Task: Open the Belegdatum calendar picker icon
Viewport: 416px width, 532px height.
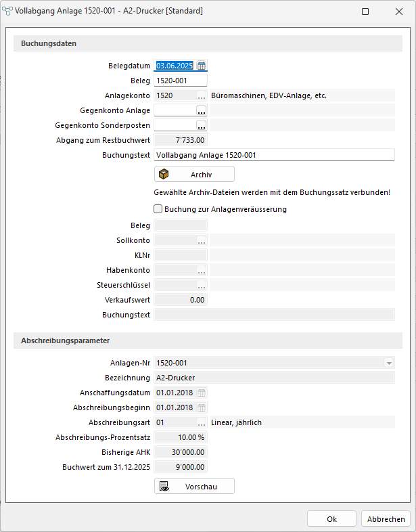Action: click(x=202, y=66)
